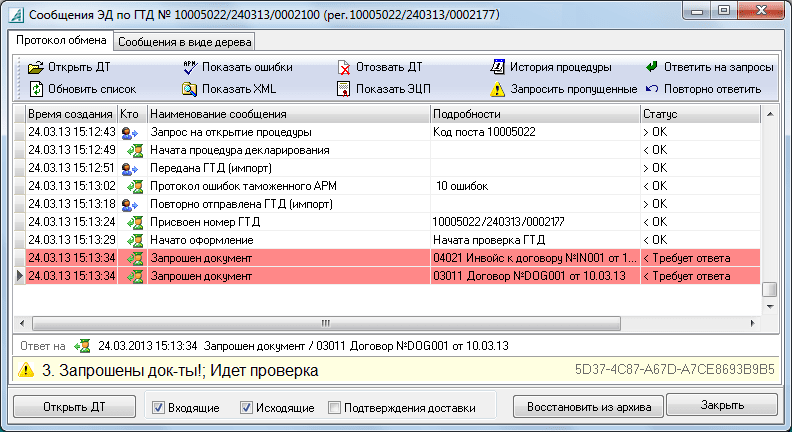The width and height of the screenshot is (792, 432).
Task: Toggle the Входящие checkbox
Action: click(158, 407)
